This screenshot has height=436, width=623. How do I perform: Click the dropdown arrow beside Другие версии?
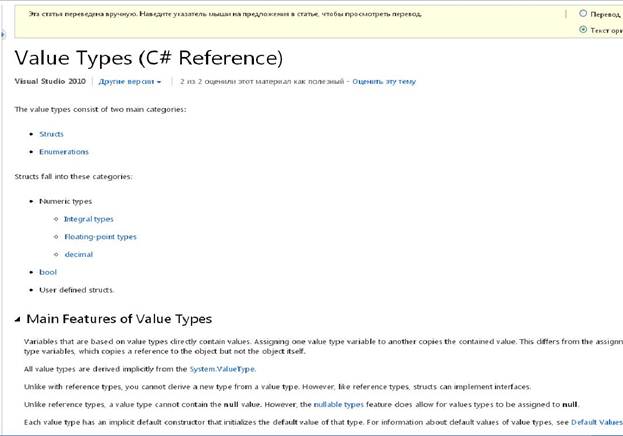coord(159,82)
